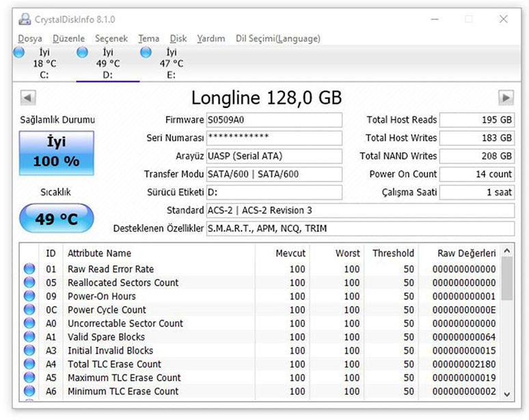Click status orb for Reallocated Sectors Count
The width and height of the screenshot is (529, 420).
(x=29, y=282)
